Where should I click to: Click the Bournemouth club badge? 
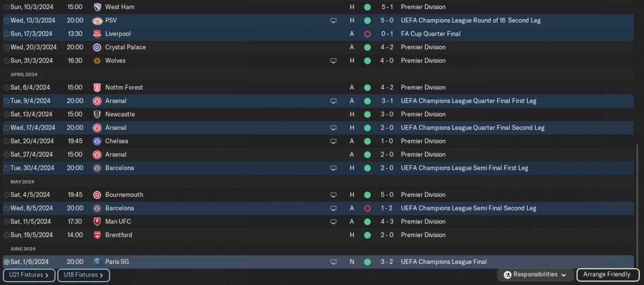(x=97, y=195)
